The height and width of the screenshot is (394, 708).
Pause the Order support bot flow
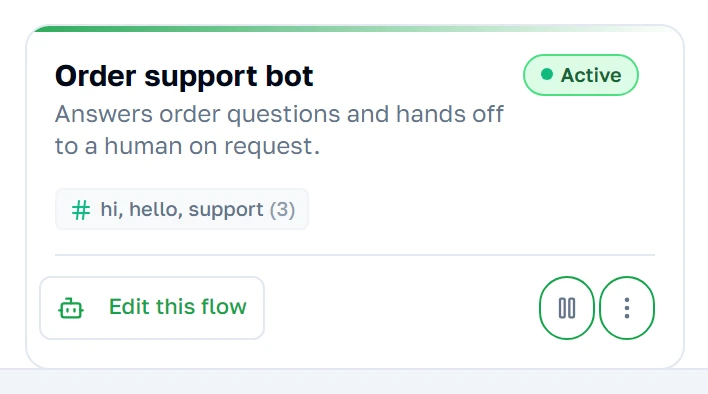[567, 308]
